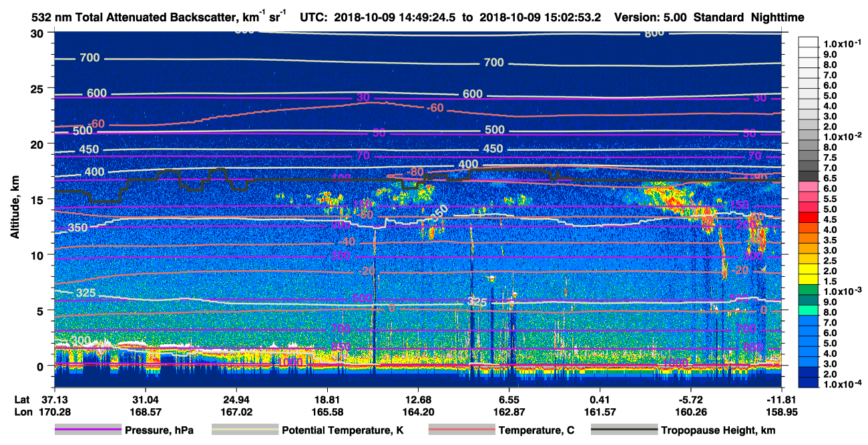The image size is (868, 445).
Task: Click latitude value '-5.72'
Action: (x=691, y=399)
